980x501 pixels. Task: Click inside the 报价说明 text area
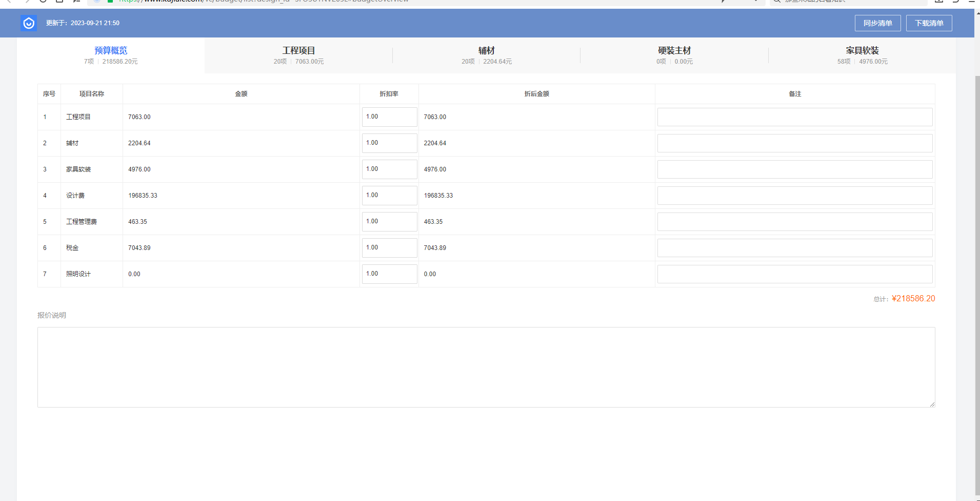click(486, 367)
